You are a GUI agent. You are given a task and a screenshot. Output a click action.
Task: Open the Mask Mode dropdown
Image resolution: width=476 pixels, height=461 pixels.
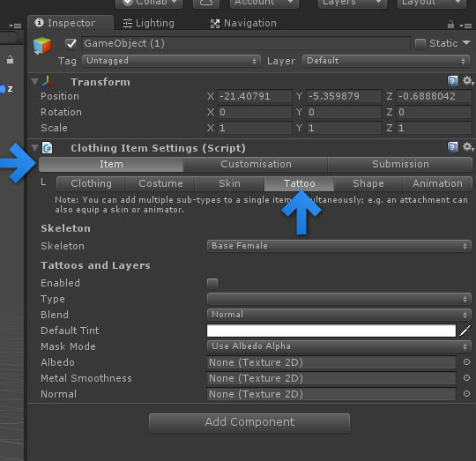click(339, 346)
